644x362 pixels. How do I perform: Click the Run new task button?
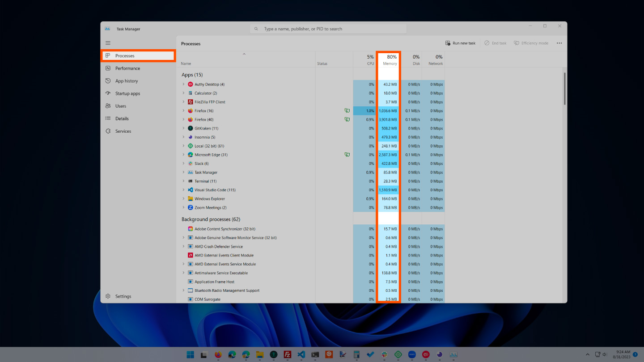460,42
